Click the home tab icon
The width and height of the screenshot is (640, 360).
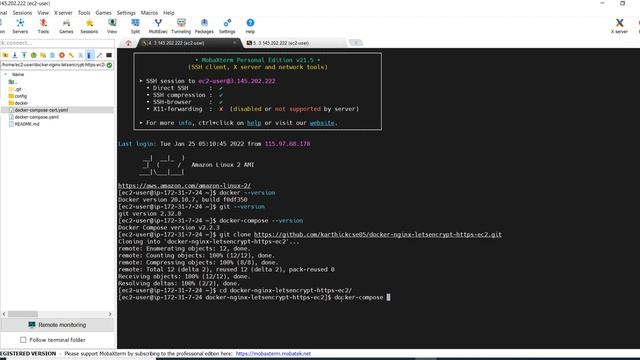pos(128,43)
